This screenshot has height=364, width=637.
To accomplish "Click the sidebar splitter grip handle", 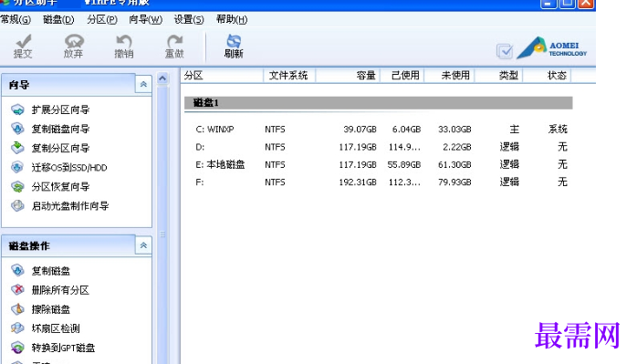I will (x=162, y=234).
